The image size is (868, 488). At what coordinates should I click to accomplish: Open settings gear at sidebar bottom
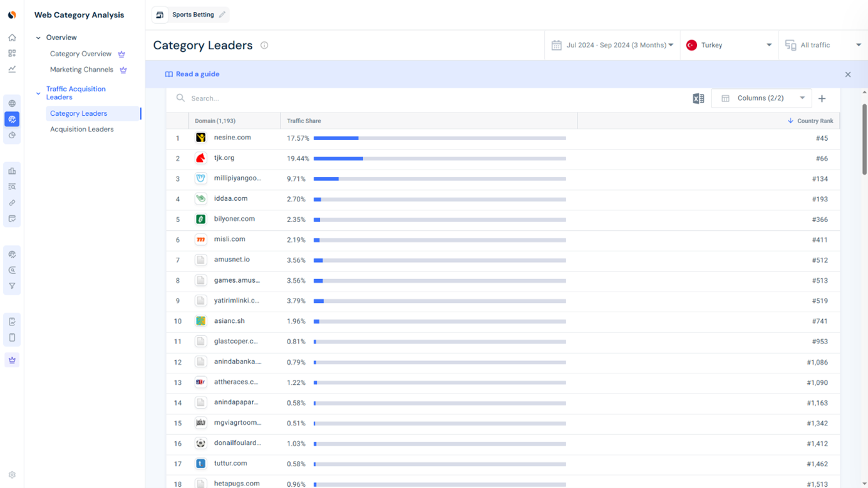[x=12, y=475]
